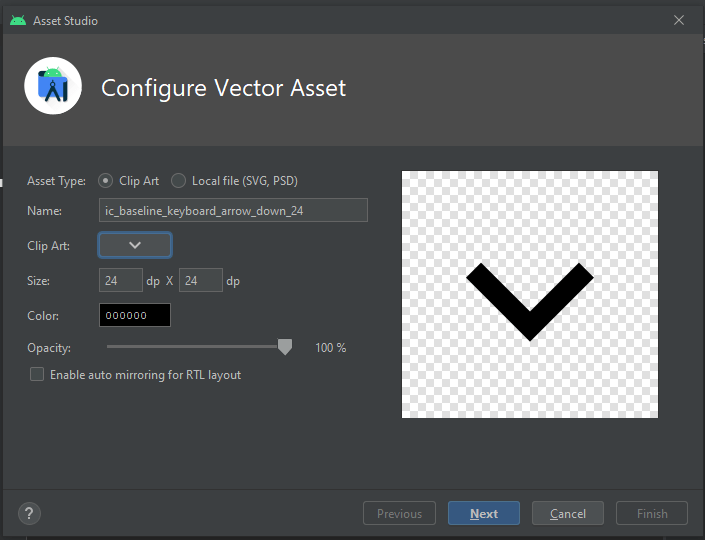This screenshot has height=540, width=705.
Task: Click the Android Studio logo in the header
Action: (53, 85)
